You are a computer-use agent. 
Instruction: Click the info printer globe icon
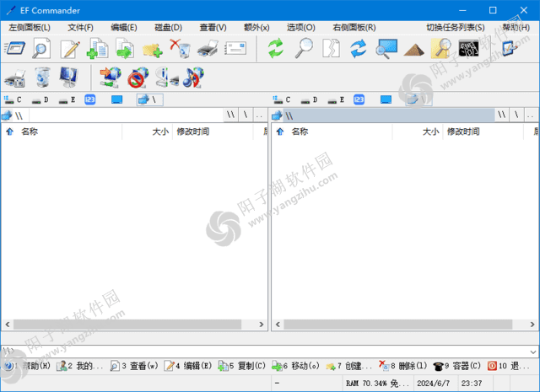tap(167, 77)
